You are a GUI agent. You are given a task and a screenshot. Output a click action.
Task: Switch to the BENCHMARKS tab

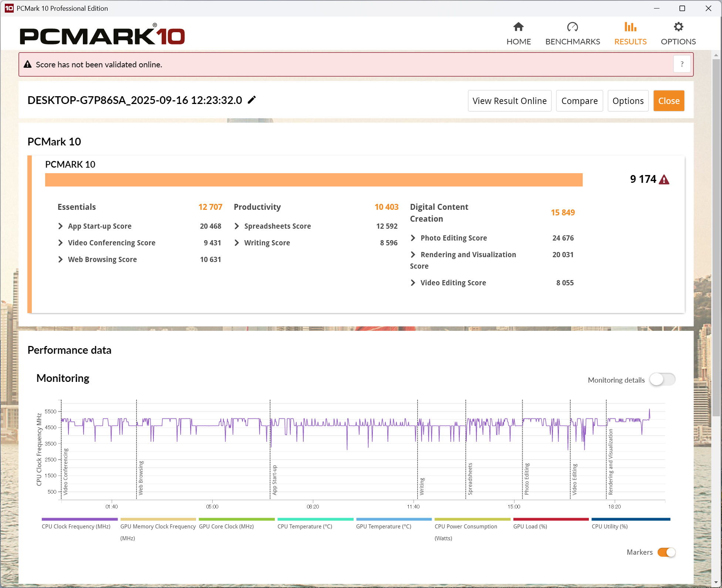pos(572,41)
